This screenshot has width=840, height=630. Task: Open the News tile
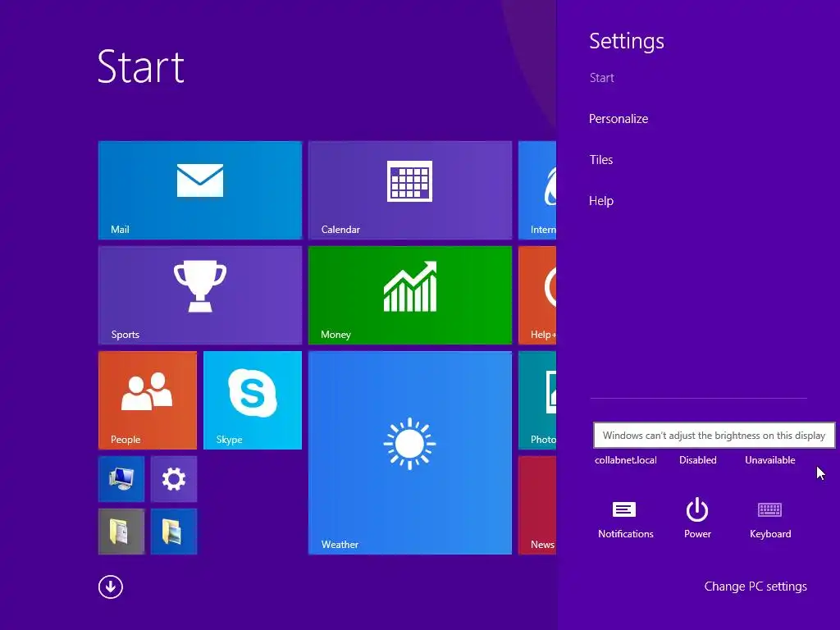537,505
